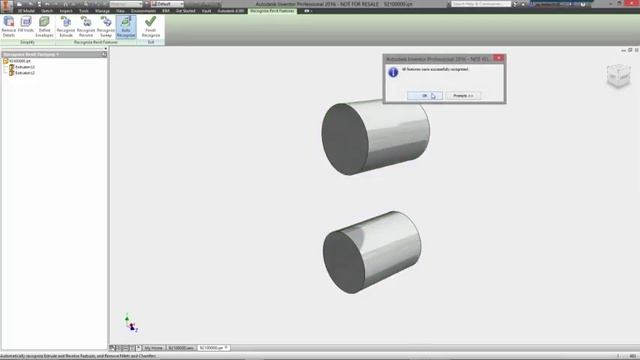The height and width of the screenshot is (360, 640).
Task: Switch to the assembly document tab
Action: click(x=181, y=348)
